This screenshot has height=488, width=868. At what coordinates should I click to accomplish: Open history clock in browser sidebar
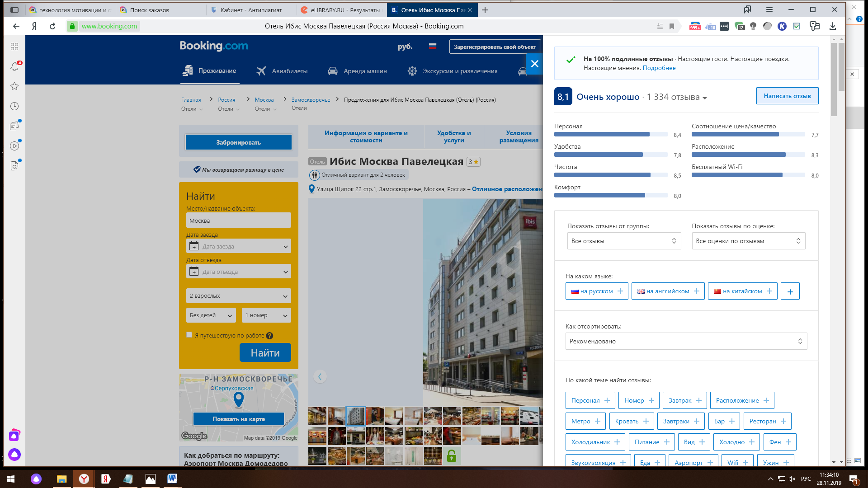pyautogui.click(x=14, y=106)
